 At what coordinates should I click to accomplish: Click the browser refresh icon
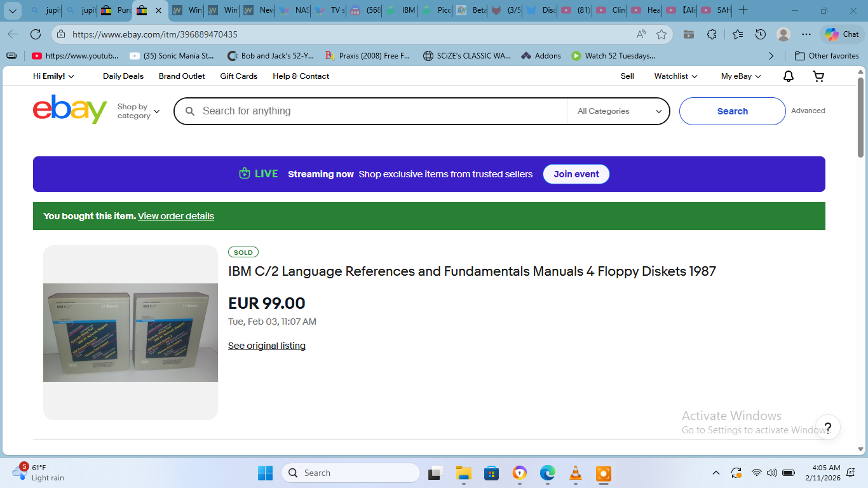(x=36, y=34)
